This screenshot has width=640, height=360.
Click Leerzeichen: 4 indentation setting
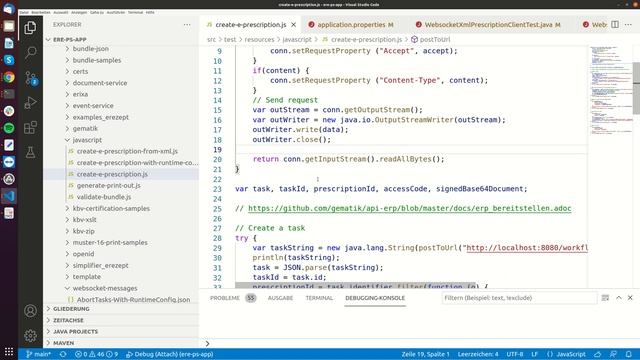click(478, 354)
